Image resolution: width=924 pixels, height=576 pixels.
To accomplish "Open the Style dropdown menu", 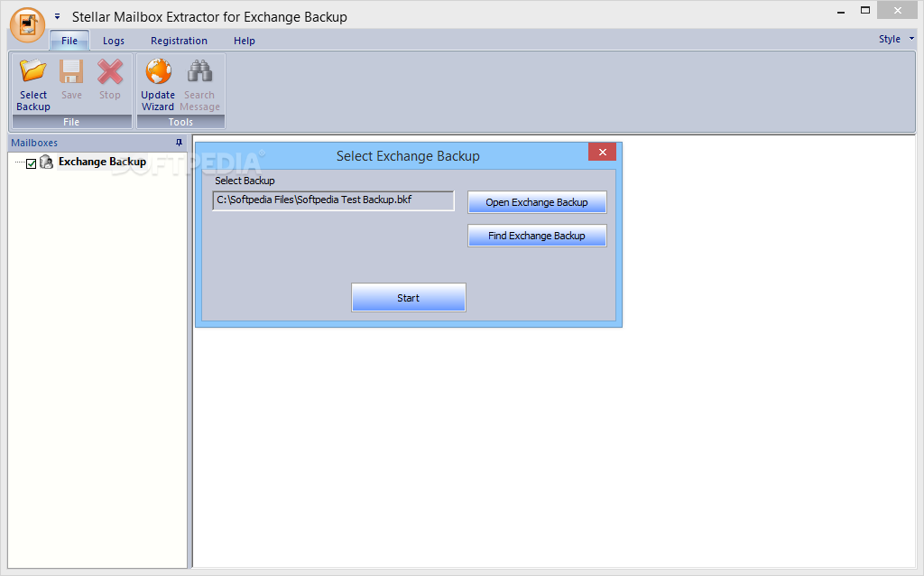I will [896, 39].
